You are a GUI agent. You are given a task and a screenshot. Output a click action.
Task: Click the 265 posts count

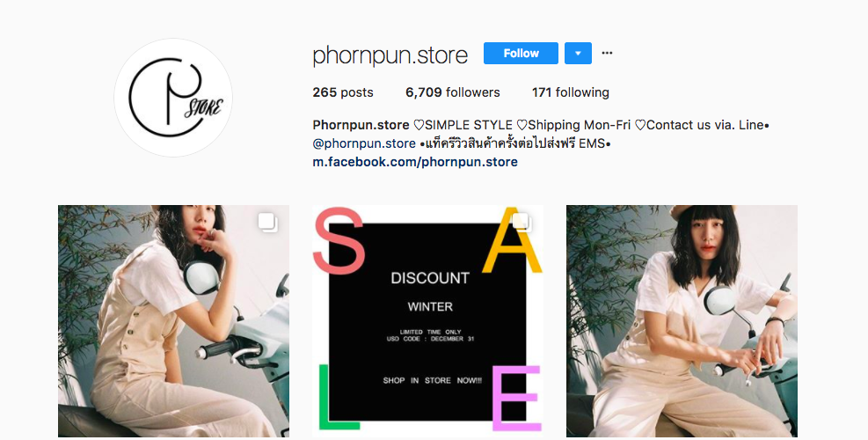(x=343, y=92)
